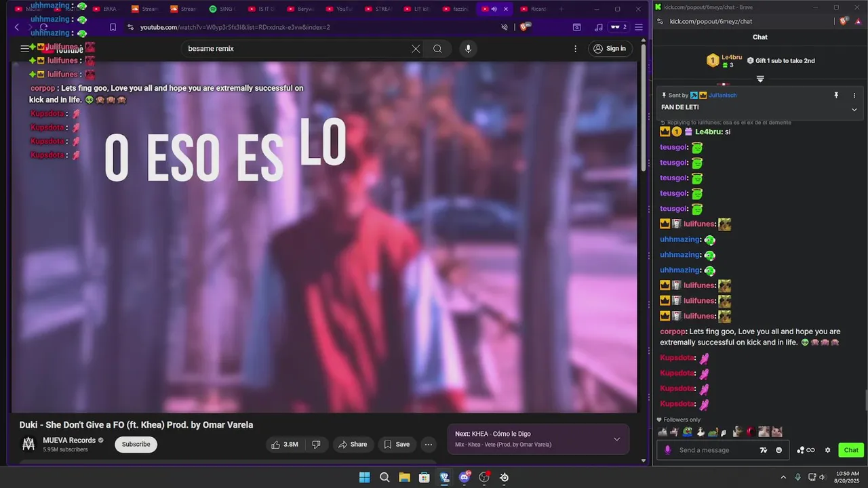This screenshot has height=488, width=868.
Task: Open 7TV emote menu in chat input
Action: 764,450
